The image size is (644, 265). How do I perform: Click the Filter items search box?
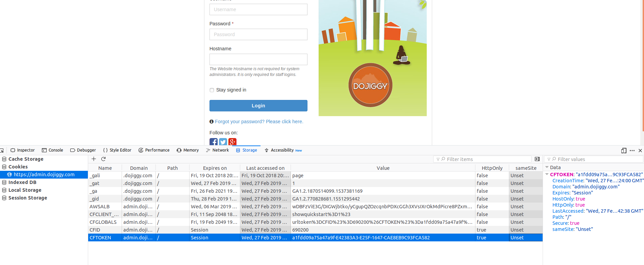pyautogui.click(x=482, y=159)
